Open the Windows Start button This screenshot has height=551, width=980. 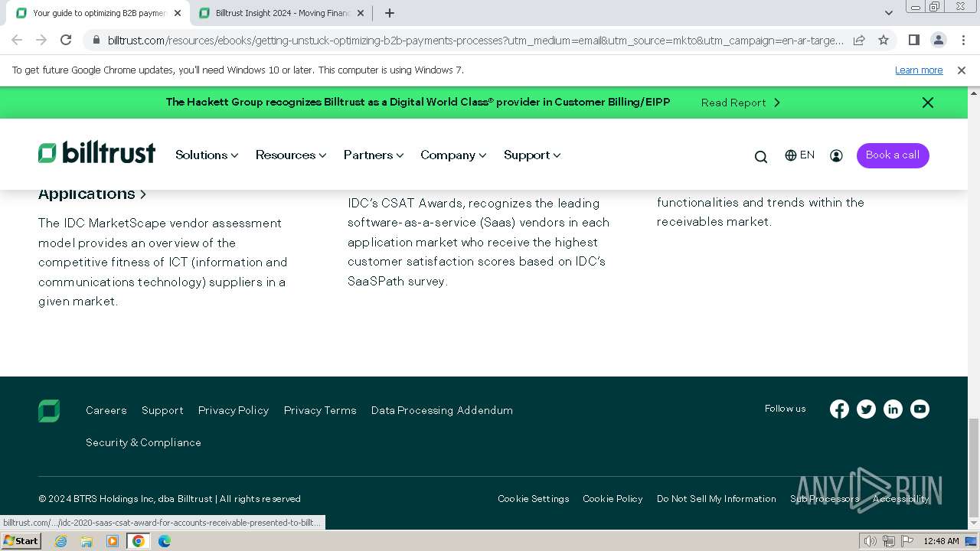pyautogui.click(x=21, y=540)
